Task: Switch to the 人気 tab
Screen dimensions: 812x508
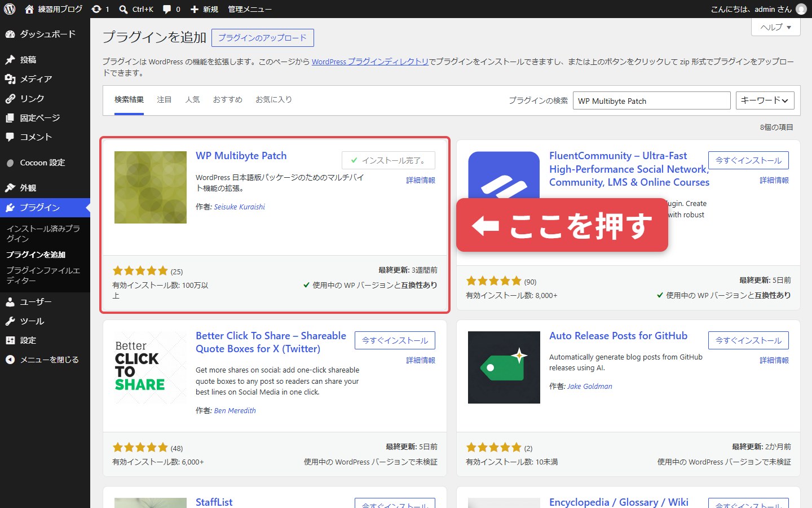Action: [x=193, y=99]
